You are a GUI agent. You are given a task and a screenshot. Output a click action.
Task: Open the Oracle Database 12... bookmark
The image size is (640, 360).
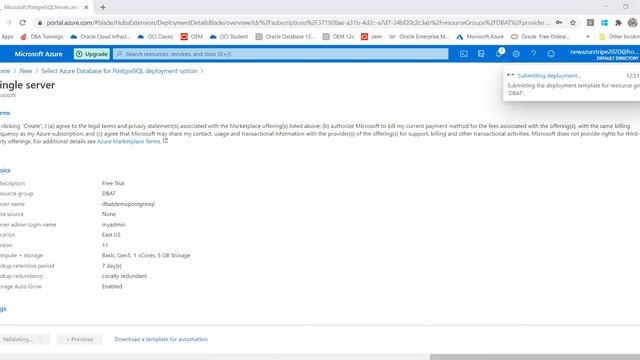[285, 37]
